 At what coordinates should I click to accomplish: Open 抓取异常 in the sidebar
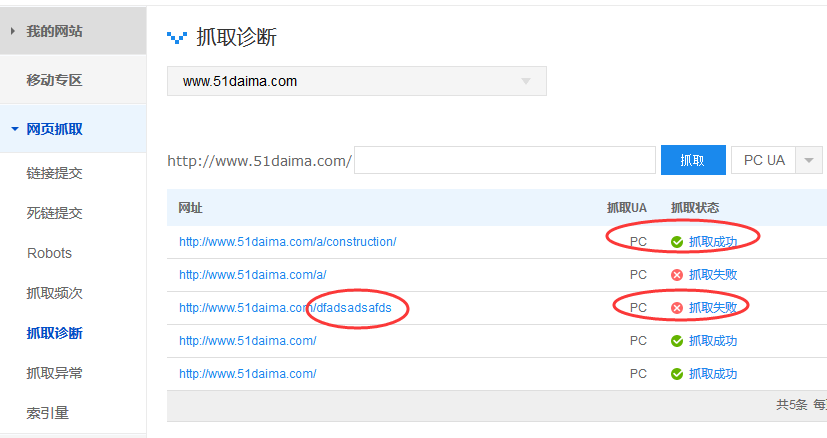54,373
